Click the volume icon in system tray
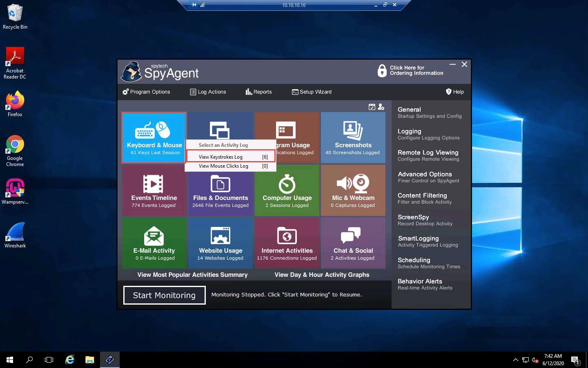 coord(535,360)
